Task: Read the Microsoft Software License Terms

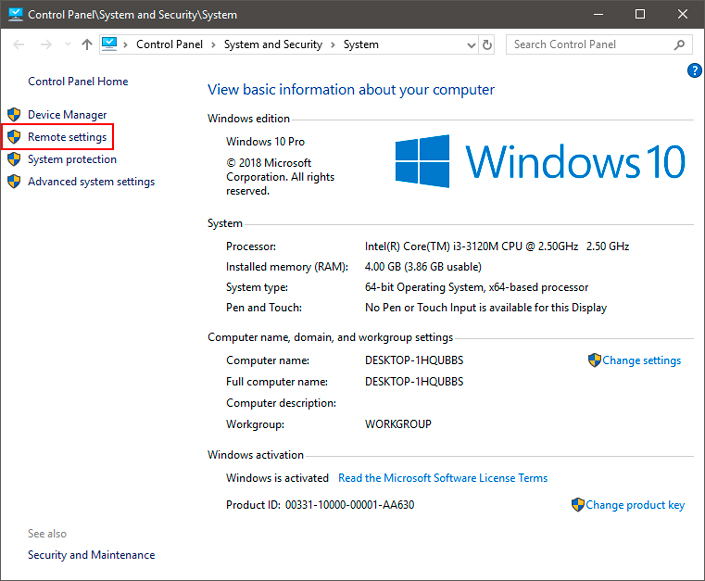Action: coord(443,478)
